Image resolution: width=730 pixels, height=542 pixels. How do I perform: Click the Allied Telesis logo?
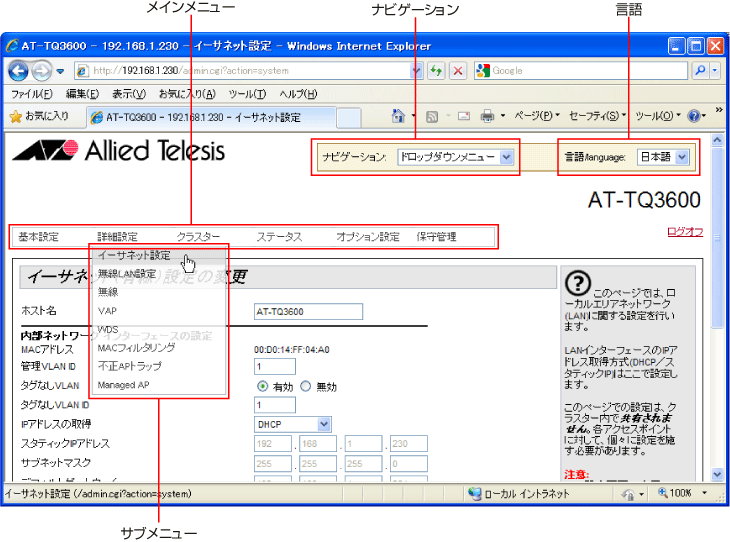point(119,150)
